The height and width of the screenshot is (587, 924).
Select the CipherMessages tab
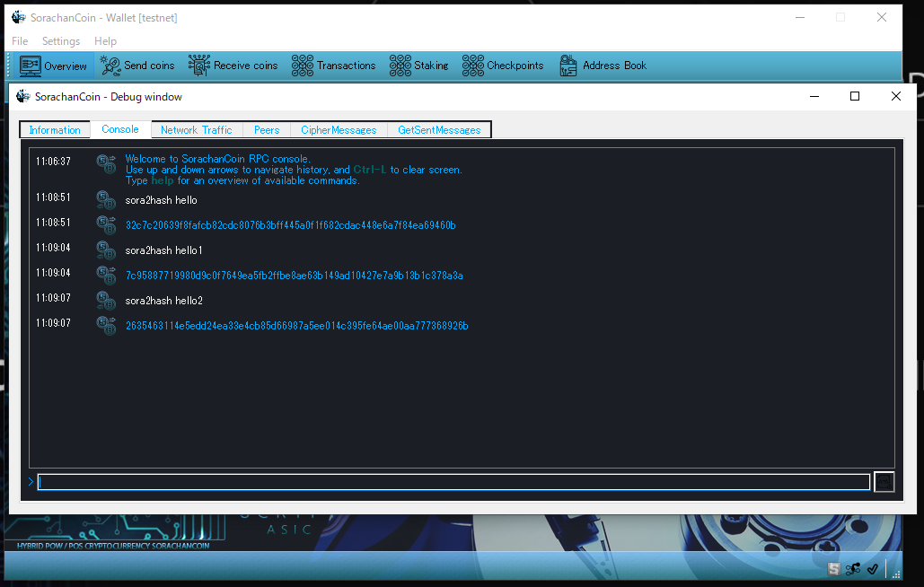[339, 130]
